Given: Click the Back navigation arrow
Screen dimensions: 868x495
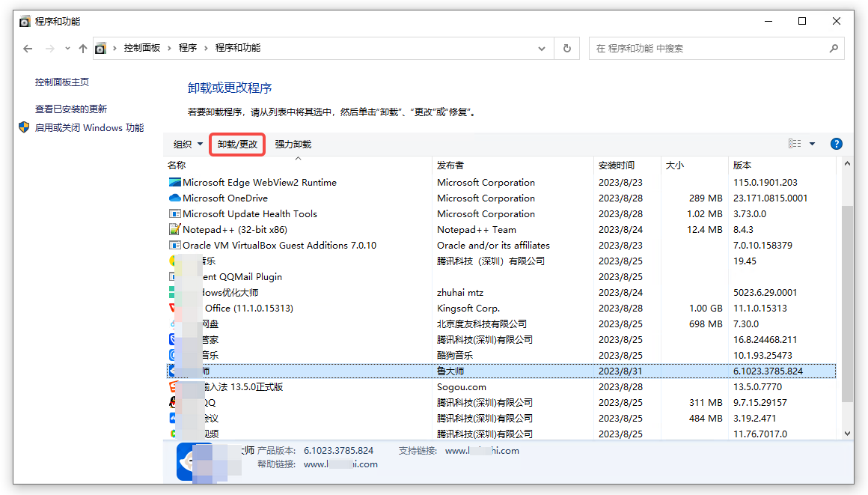Looking at the screenshot, I should pos(28,49).
